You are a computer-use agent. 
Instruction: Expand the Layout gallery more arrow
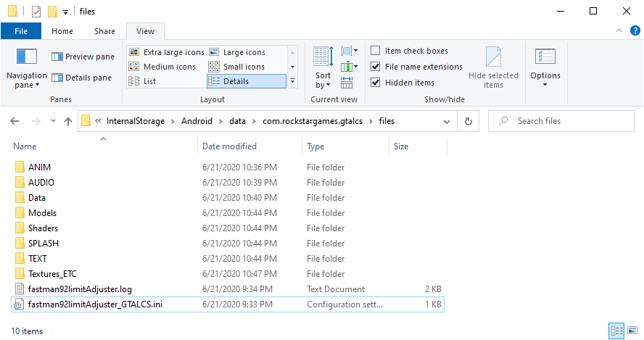pyautogui.click(x=292, y=81)
